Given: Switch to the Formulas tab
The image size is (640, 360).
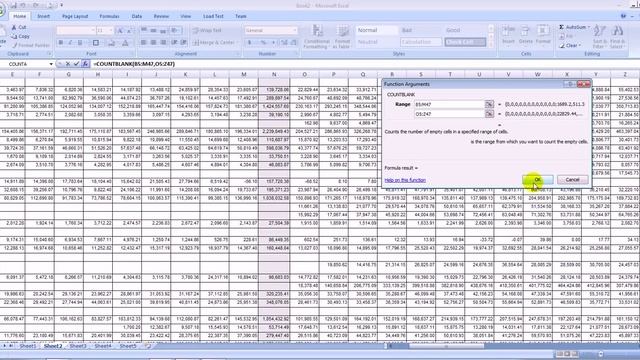Looking at the screenshot, I should [109, 16].
